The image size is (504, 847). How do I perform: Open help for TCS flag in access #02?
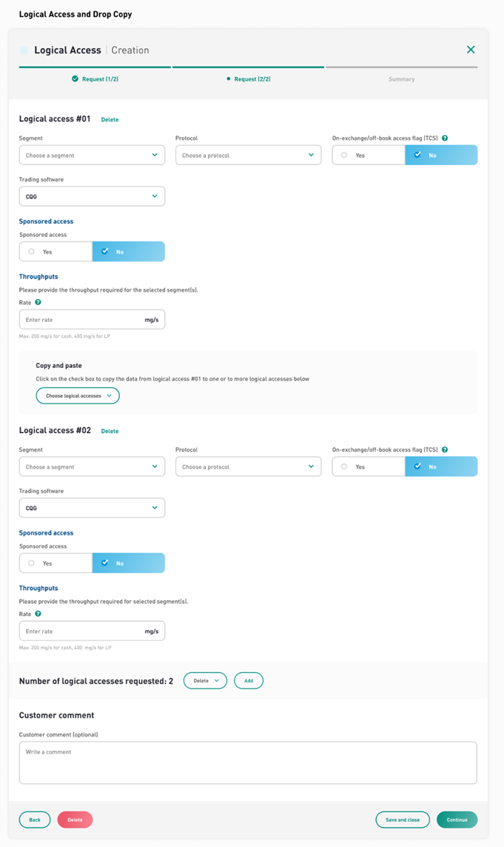[x=445, y=449]
